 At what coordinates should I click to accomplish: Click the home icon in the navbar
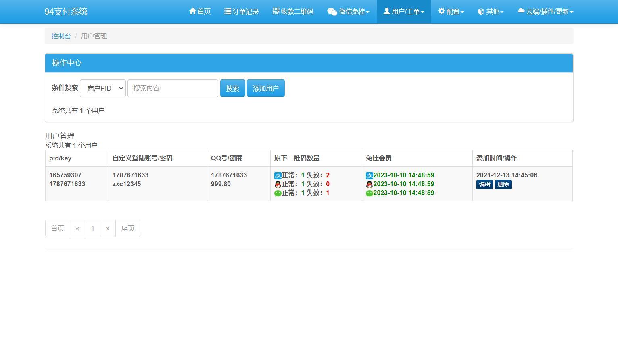(x=192, y=11)
